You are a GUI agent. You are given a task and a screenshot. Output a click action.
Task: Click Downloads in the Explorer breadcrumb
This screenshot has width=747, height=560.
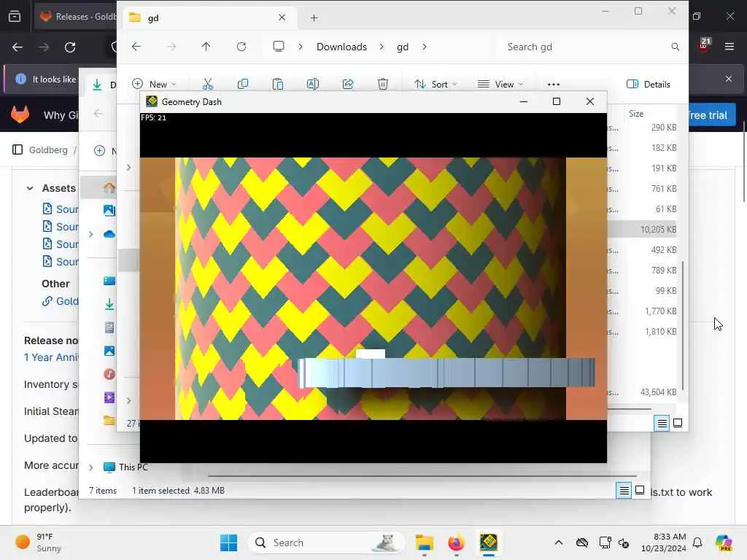coord(341,47)
